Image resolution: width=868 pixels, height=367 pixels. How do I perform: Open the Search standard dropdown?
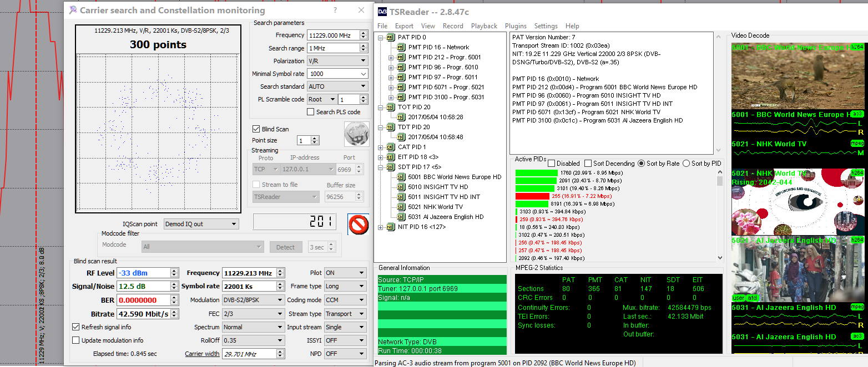(x=337, y=86)
